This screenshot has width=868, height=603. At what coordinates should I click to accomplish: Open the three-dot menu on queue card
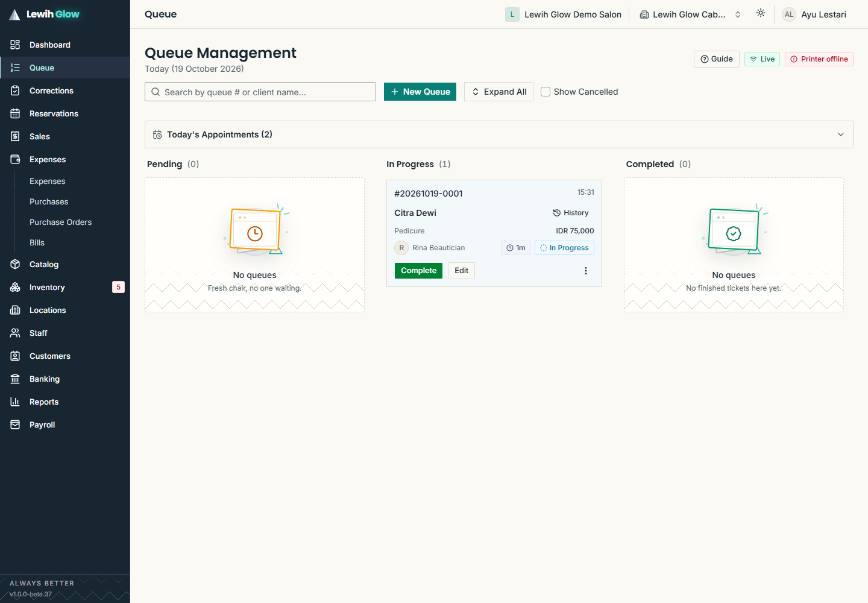(x=585, y=271)
